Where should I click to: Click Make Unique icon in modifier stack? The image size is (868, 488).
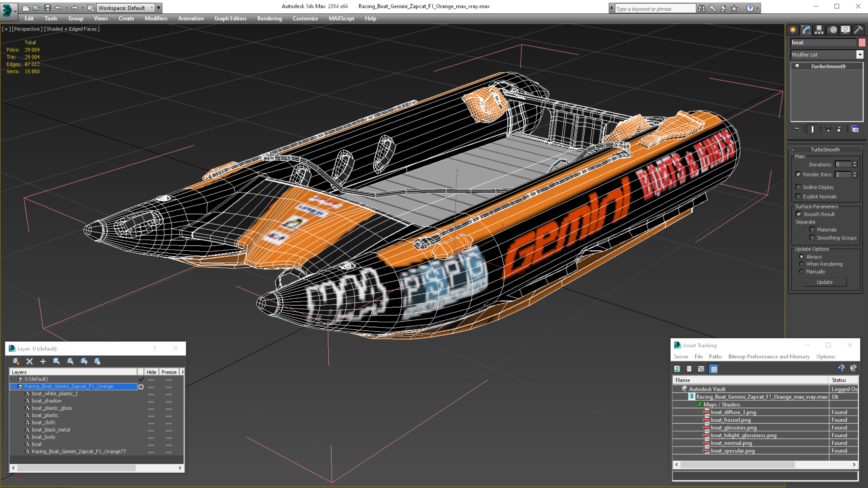(828, 129)
